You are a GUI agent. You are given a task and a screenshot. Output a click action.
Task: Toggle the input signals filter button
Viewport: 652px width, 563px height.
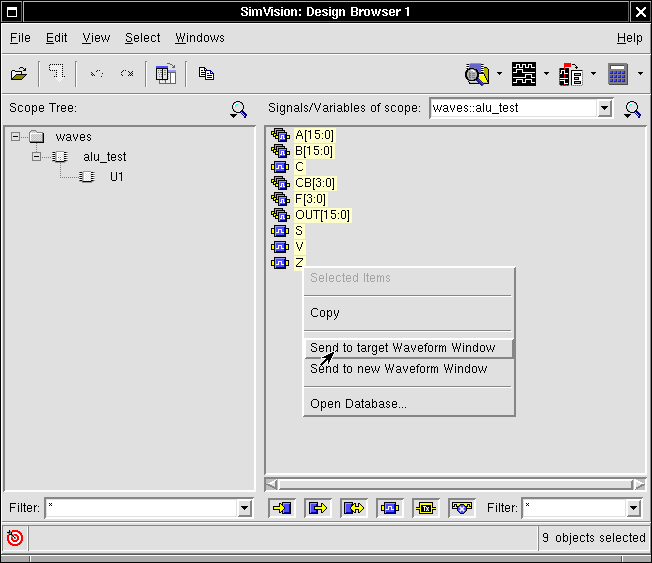click(282, 508)
